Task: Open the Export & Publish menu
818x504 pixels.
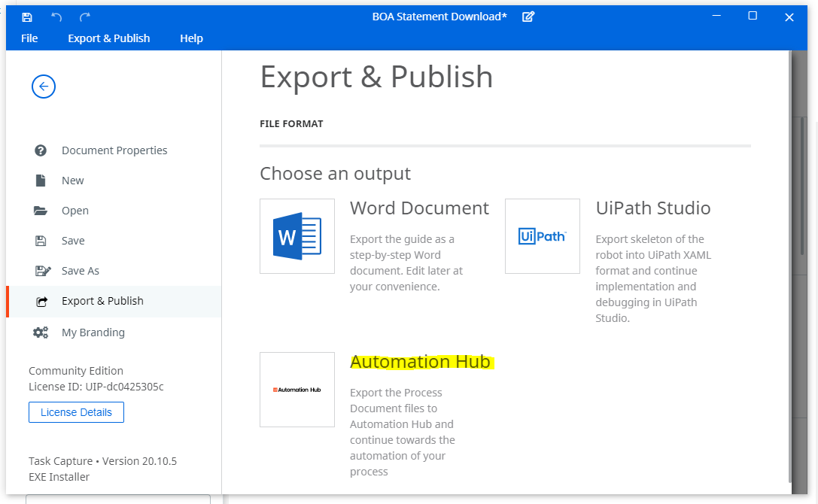Action: (x=109, y=38)
